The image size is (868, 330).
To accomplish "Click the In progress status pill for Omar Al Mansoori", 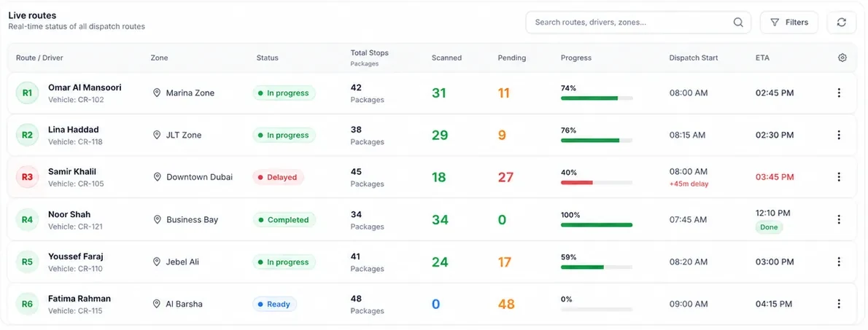I will click(284, 93).
